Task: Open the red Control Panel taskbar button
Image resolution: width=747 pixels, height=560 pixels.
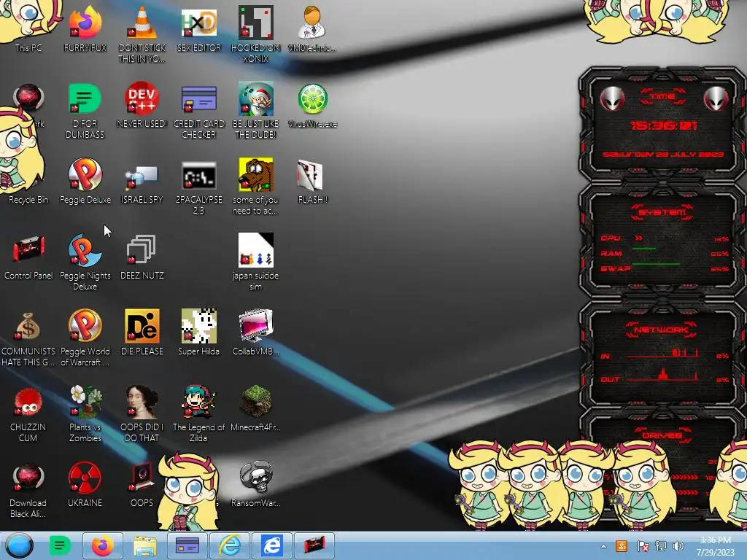Action: [314, 545]
